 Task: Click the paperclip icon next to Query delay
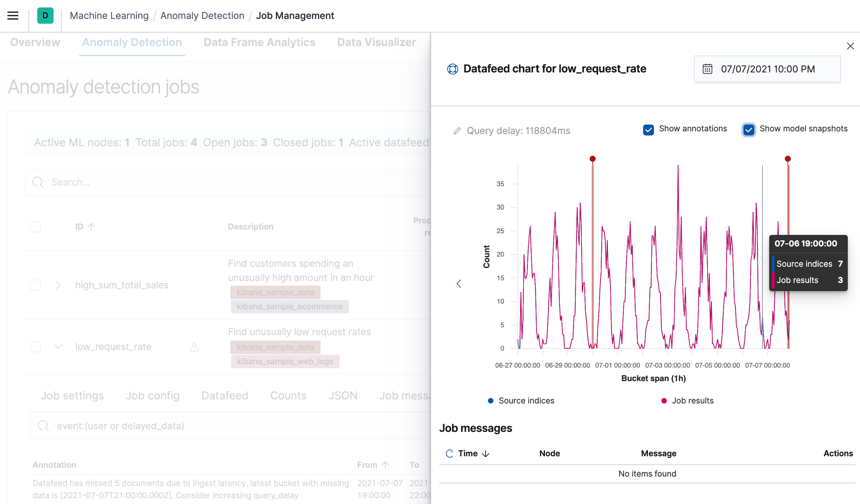pos(457,130)
